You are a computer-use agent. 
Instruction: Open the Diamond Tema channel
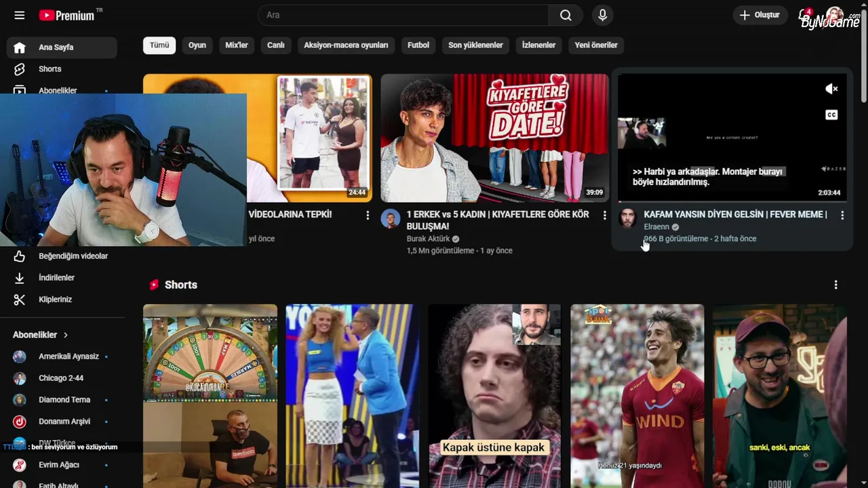point(62,400)
